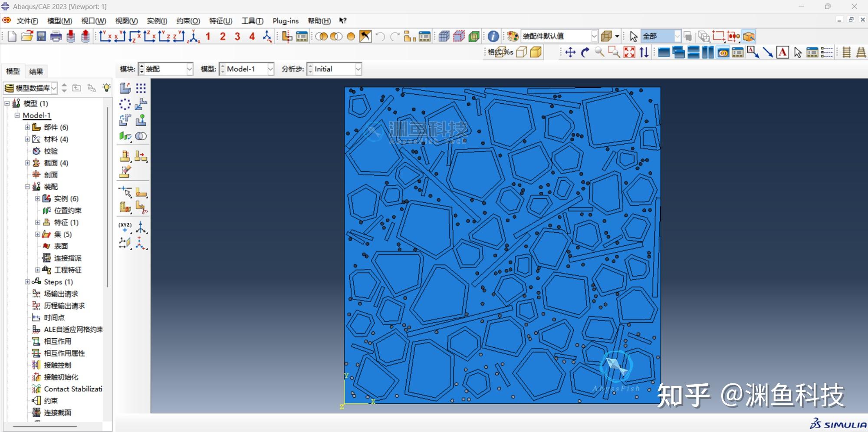The height and width of the screenshot is (432, 868).
Task: Expand the 部件 (6) tree node
Action: pyautogui.click(x=27, y=127)
